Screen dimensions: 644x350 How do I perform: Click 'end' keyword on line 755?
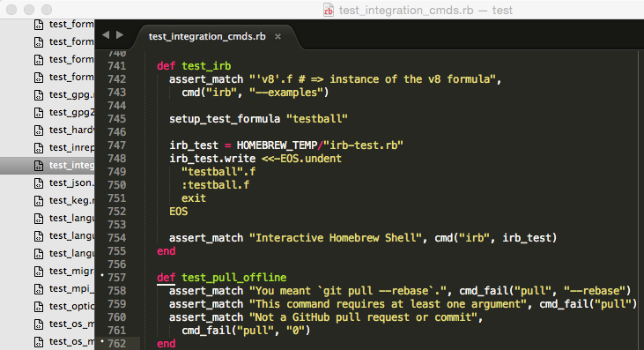click(x=166, y=251)
